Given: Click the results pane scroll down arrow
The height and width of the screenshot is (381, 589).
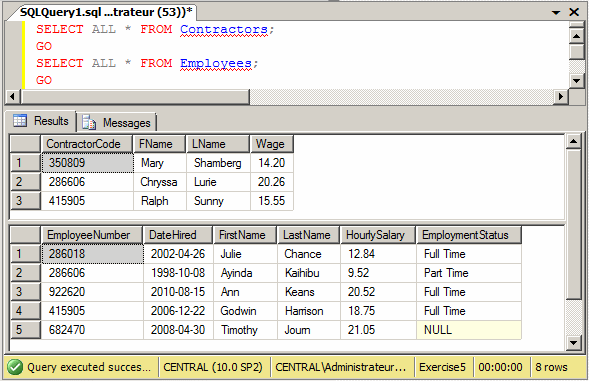Looking at the screenshot, I should (x=573, y=342).
